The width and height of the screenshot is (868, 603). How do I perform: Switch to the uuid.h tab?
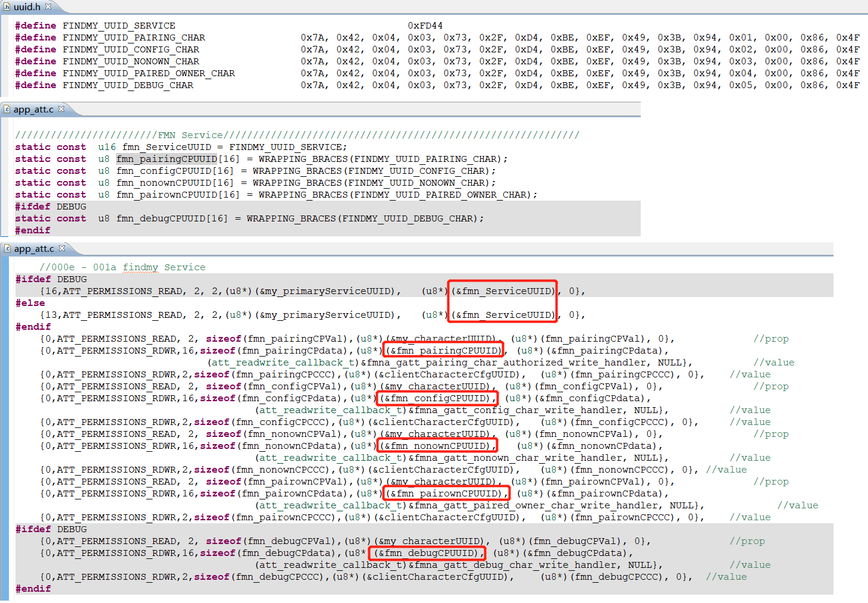tap(27, 8)
